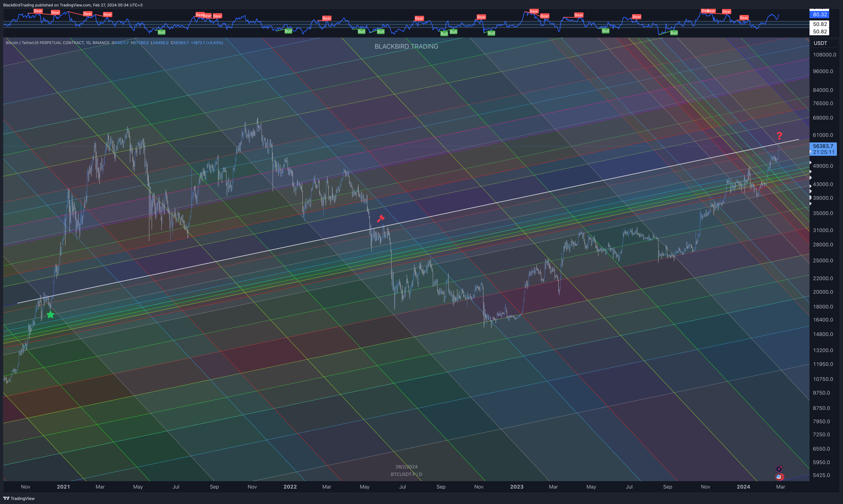Click the 5425.0 price axis label
Viewport: 843px width, 504px height.
tap(822, 475)
